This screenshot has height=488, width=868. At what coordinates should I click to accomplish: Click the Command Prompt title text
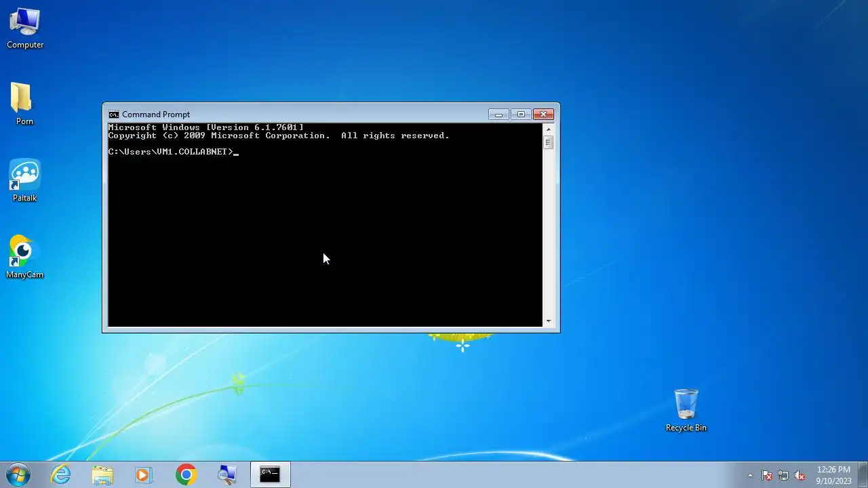(x=156, y=115)
